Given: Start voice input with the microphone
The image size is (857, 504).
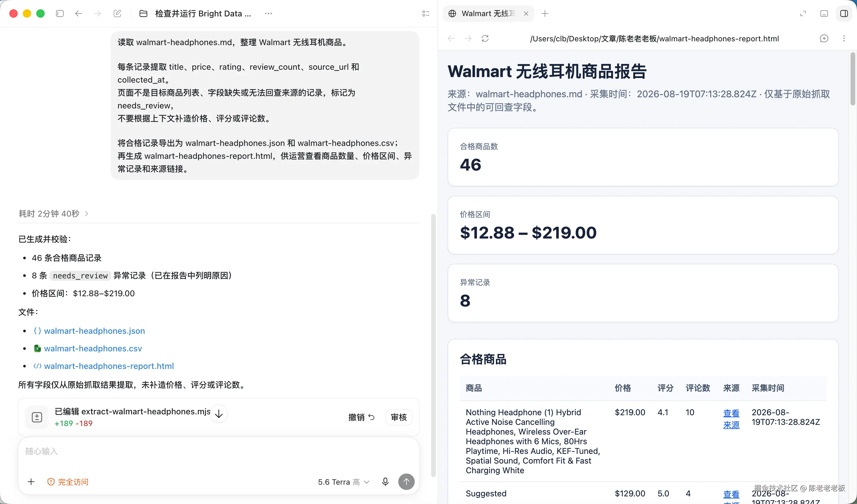Looking at the screenshot, I should click(x=385, y=481).
